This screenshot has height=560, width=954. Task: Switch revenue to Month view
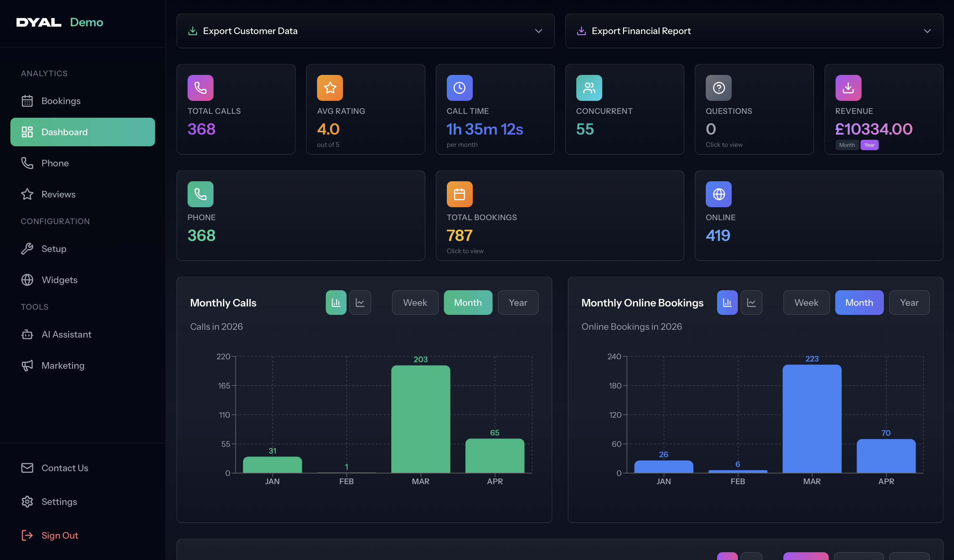click(x=847, y=145)
